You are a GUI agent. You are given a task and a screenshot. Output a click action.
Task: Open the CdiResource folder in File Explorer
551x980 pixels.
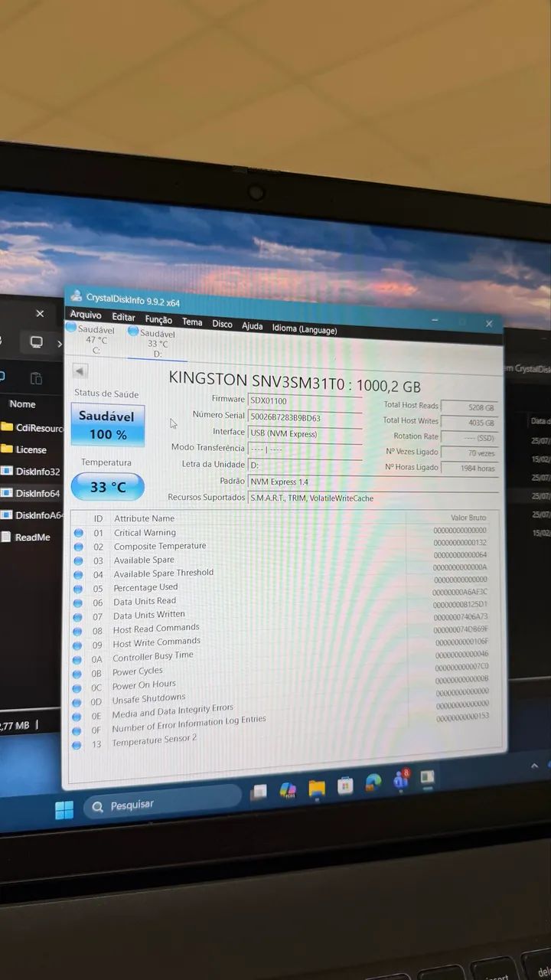click(x=33, y=428)
